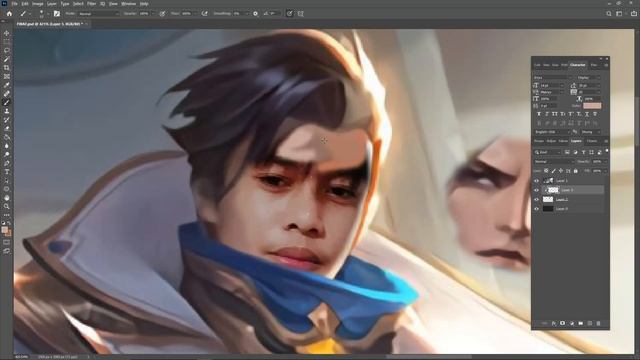Click the foreground color swatch in toolbox
Screen dimensions: 640x360
click(5, 230)
